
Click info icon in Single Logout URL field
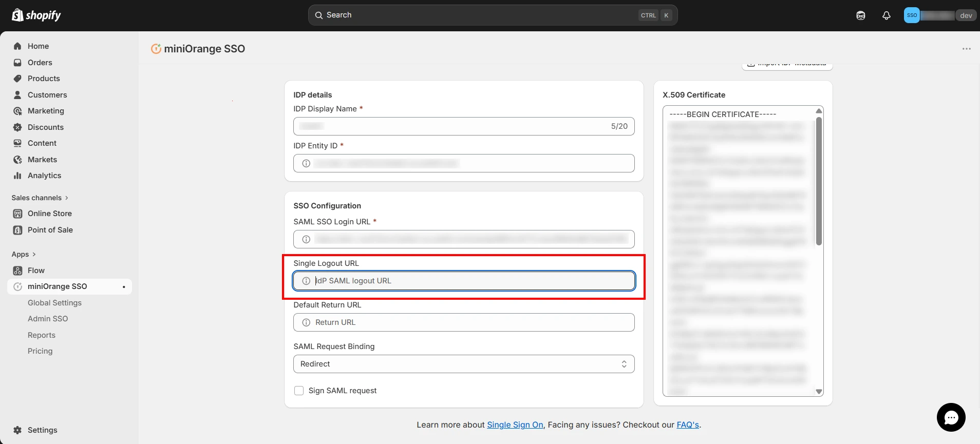(x=306, y=281)
